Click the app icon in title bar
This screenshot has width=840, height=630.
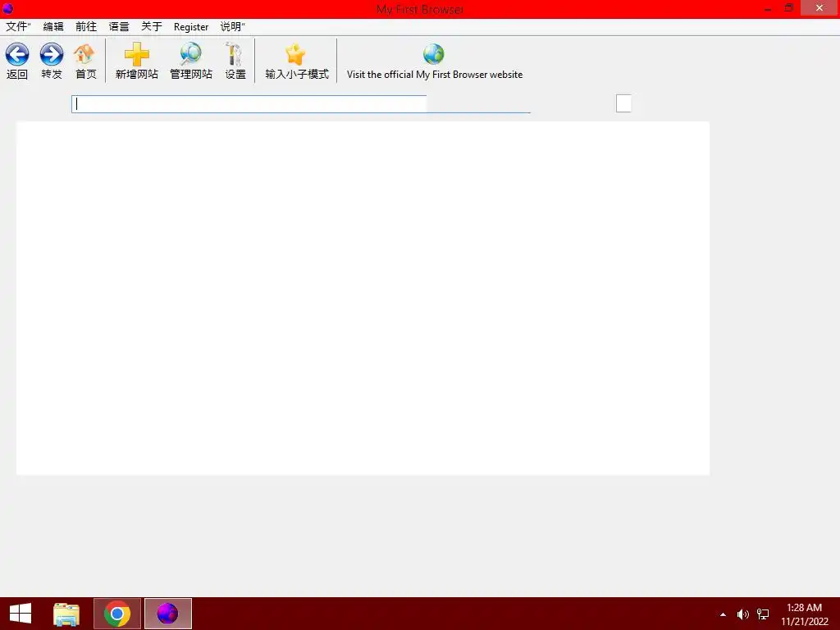[8, 8]
